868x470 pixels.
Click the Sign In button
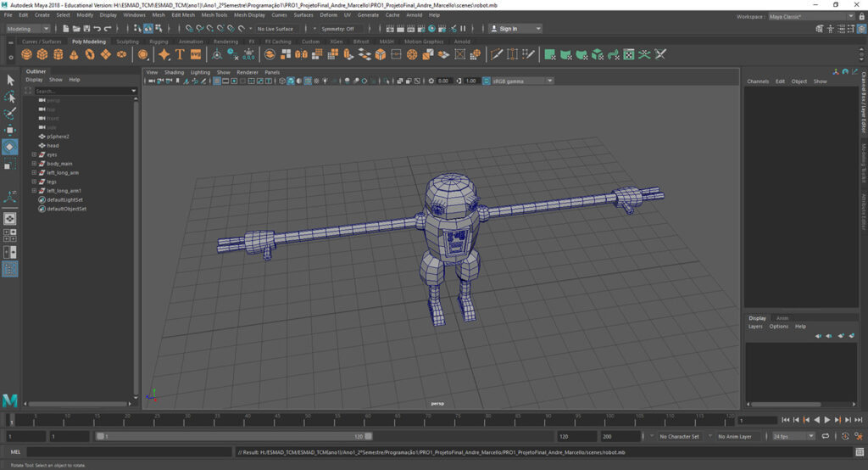(x=509, y=29)
